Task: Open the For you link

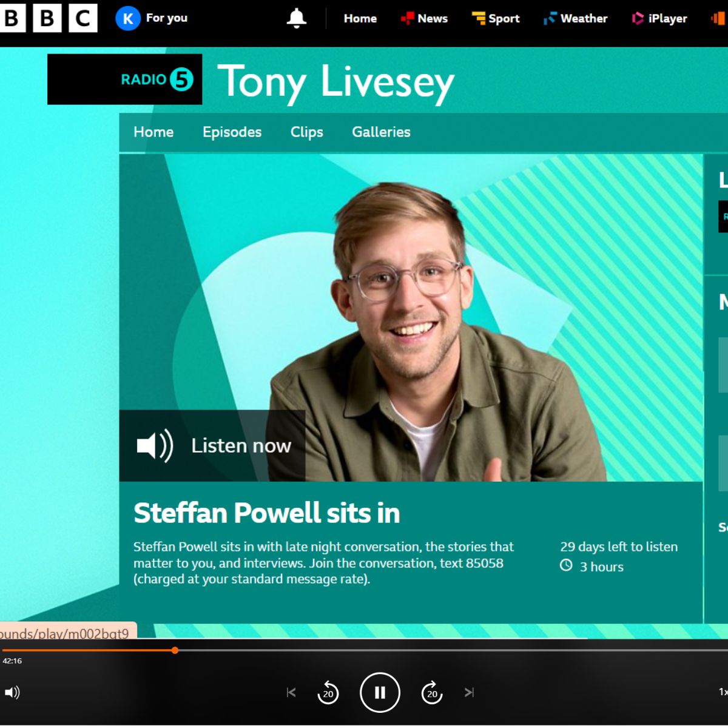Action: click(x=167, y=18)
